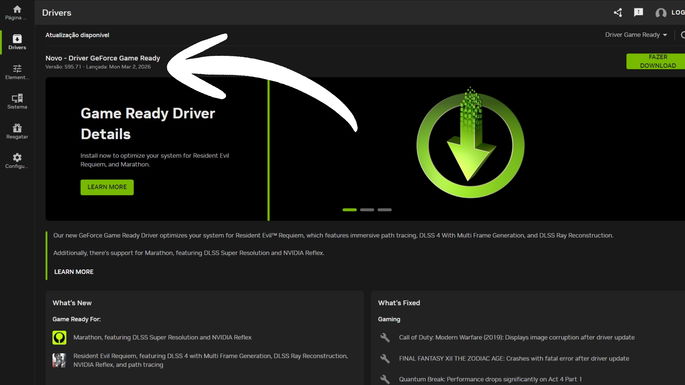The width and height of the screenshot is (685, 385).
Task: Select the Drivers sidebar tab
Action: (x=17, y=42)
